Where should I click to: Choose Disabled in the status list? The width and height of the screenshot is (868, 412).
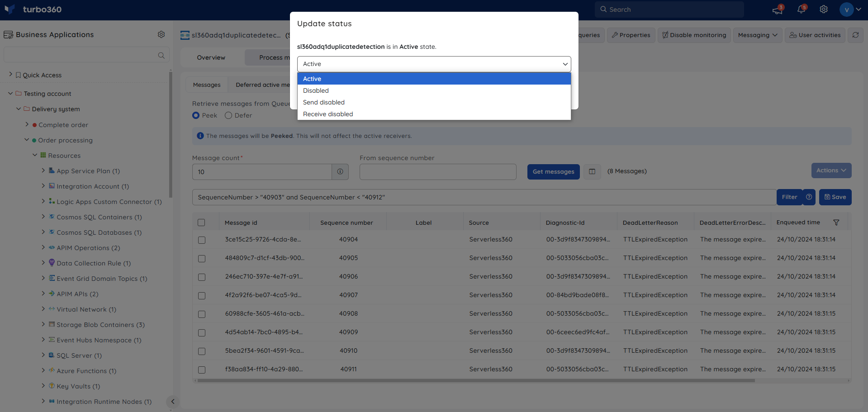pyautogui.click(x=434, y=90)
